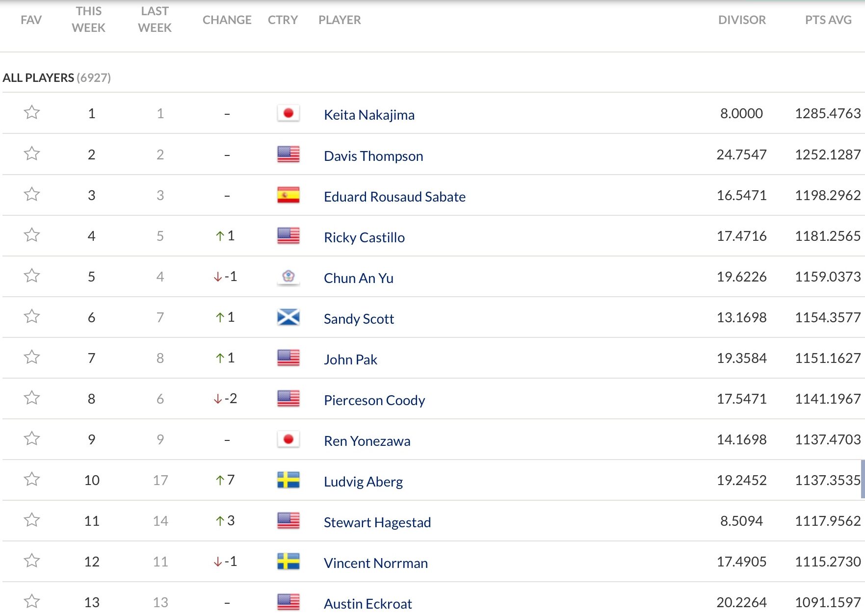Open Vincent Norrman's player profile link
The width and height of the screenshot is (865, 616).
(x=376, y=563)
